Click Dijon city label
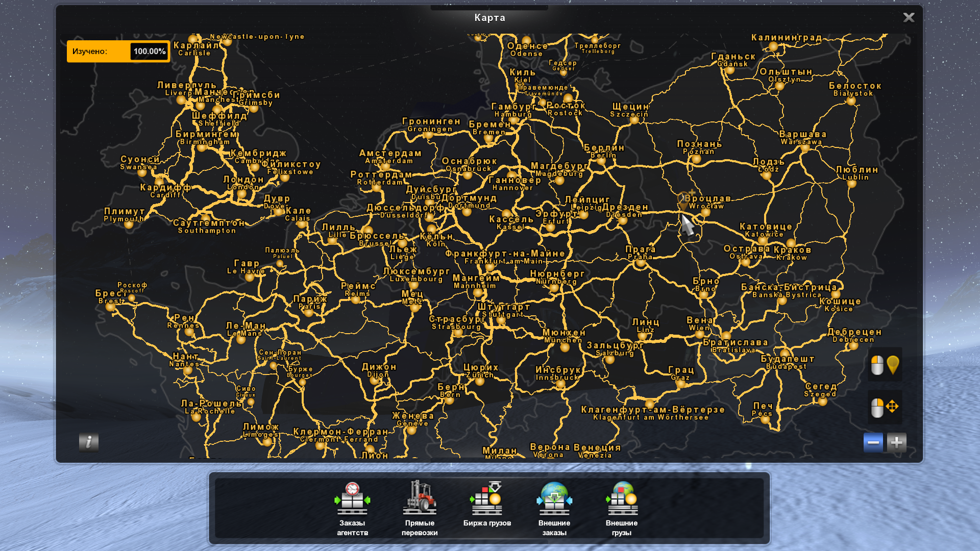Image resolution: width=980 pixels, height=551 pixels. pos(378,374)
